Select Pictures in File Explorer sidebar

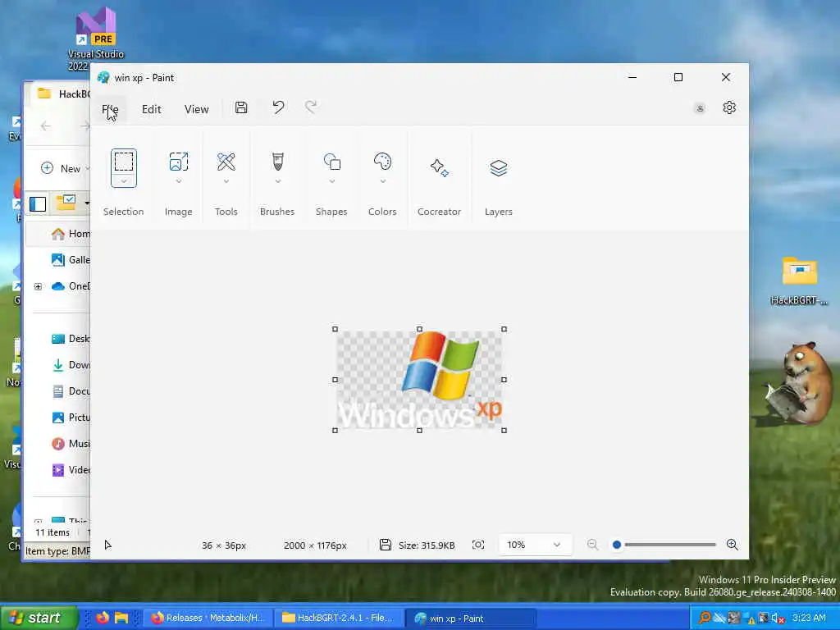tap(71, 418)
